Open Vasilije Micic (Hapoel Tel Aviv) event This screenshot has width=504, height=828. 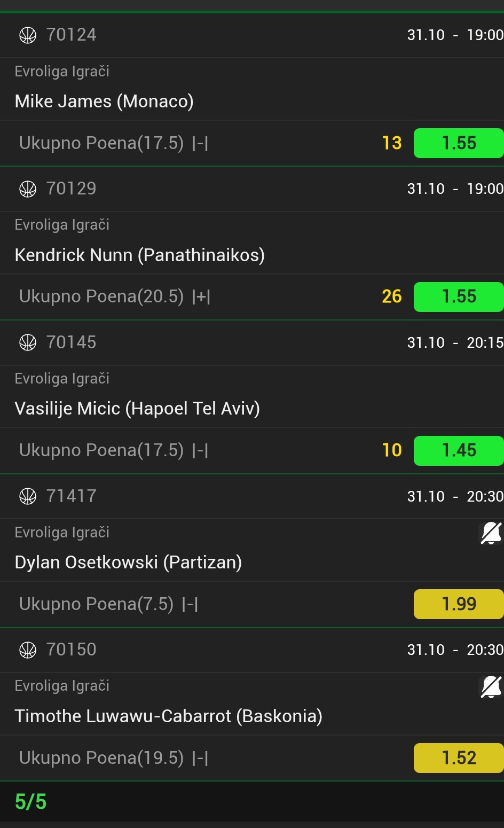point(137,409)
